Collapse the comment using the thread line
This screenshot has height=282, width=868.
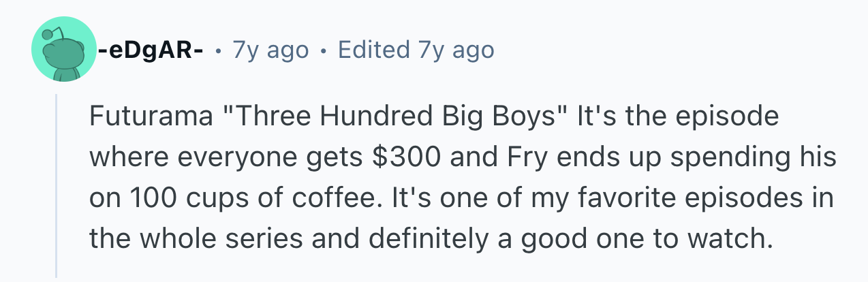coord(57,184)
